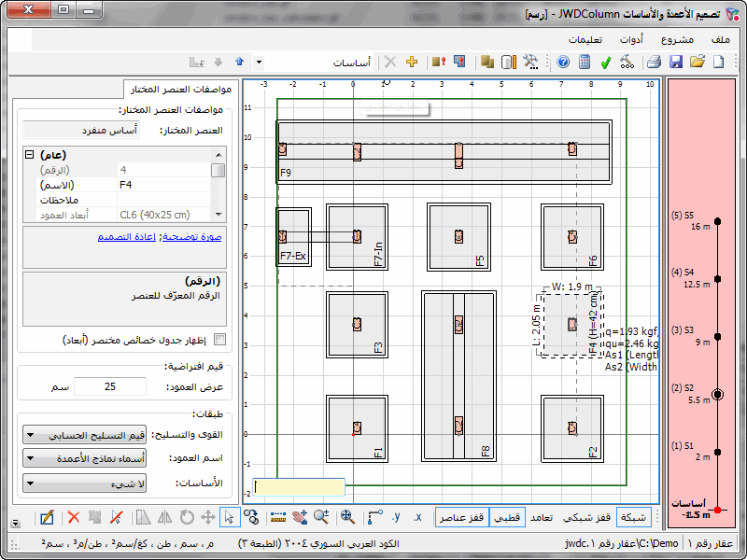Click the Save project disk icon
This screenshot has height=560, width=747.
(x=677, y=63)
